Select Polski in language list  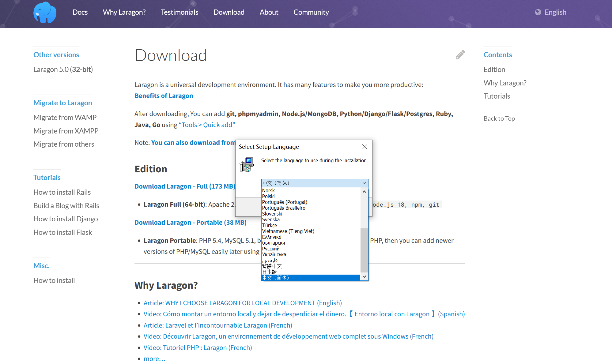311,196
